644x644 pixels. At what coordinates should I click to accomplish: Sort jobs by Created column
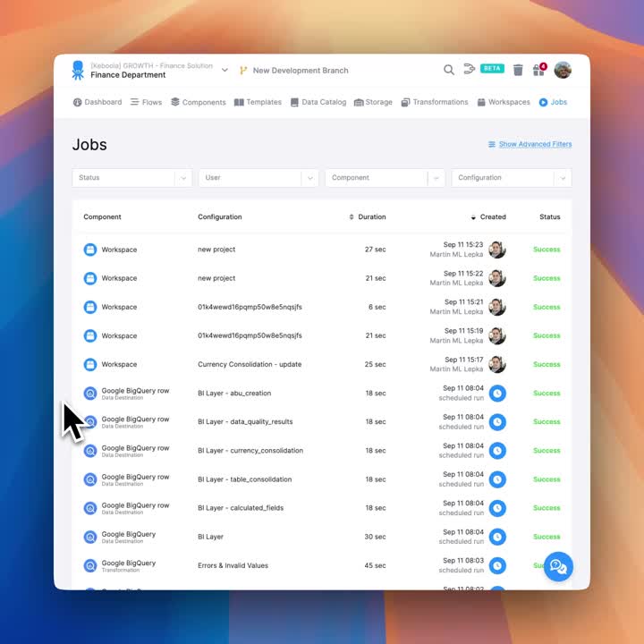[x=488, y=216]
